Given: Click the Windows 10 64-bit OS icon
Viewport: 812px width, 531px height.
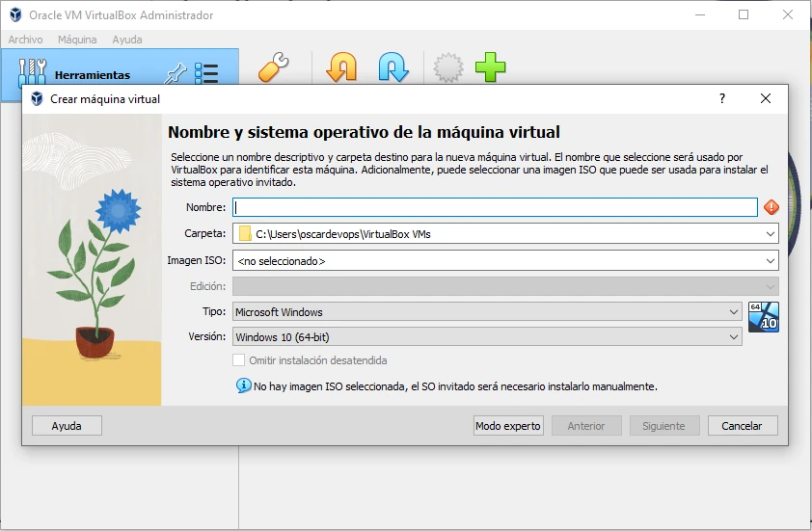Looking at the screenshot, I should [x=764, y=317].
